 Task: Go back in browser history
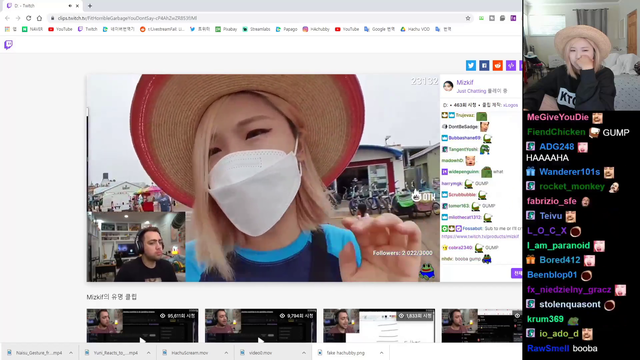(x=7, y=18)
